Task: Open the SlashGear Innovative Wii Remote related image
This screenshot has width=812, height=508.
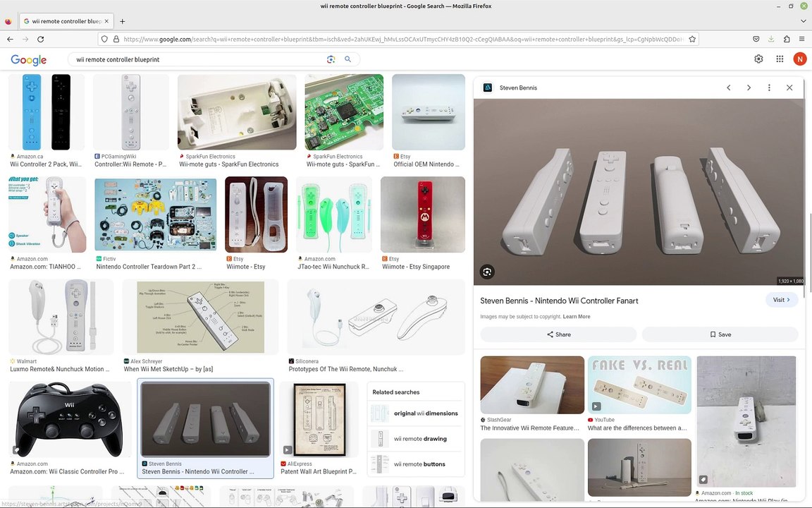Action: pyautogui.click(x=532, y=385)
